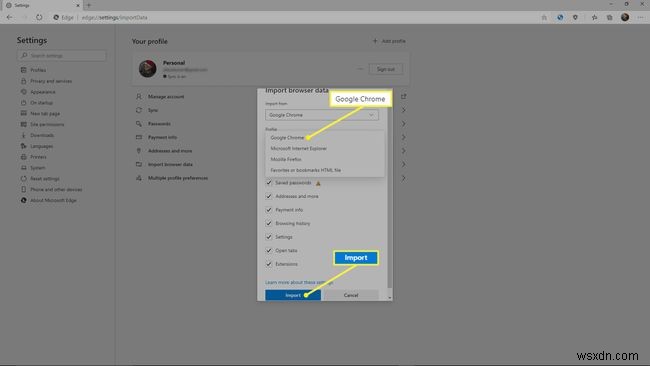The image size is (650, 366).
Task: Uncheck the Extensions checkbox
Action: click(x=269, y=264)
